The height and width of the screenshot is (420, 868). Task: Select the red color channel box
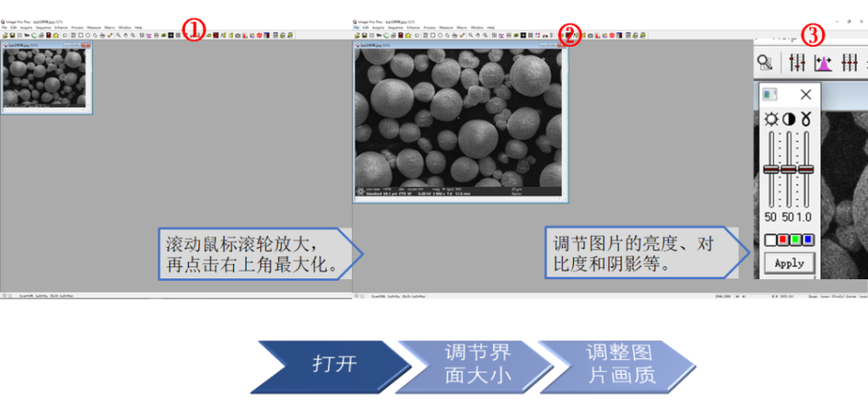coord(783,240)
